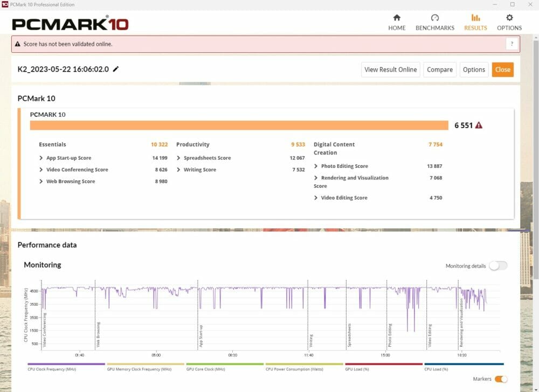This screenshot has width=539, height=392.
Task: Open the Home icon in navigation
Action: pos(397,18)
